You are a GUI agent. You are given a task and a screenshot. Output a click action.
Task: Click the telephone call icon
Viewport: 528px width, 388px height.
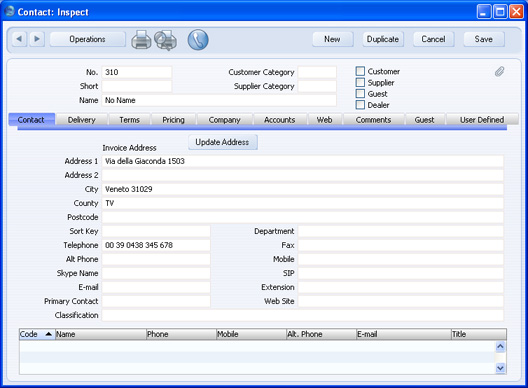[198, 40]
